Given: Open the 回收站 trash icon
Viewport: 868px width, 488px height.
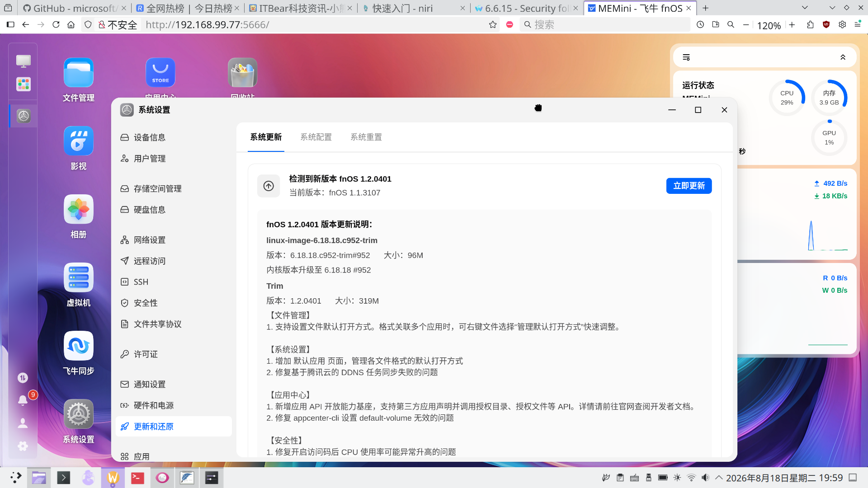Looking at the screenshot, I should [x=242, y=73].
